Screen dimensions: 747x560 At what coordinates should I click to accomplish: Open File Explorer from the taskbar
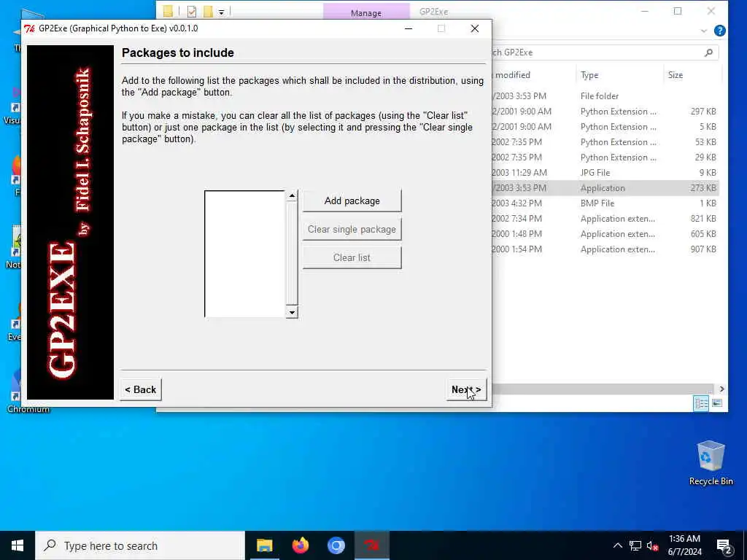coord(264,545)
